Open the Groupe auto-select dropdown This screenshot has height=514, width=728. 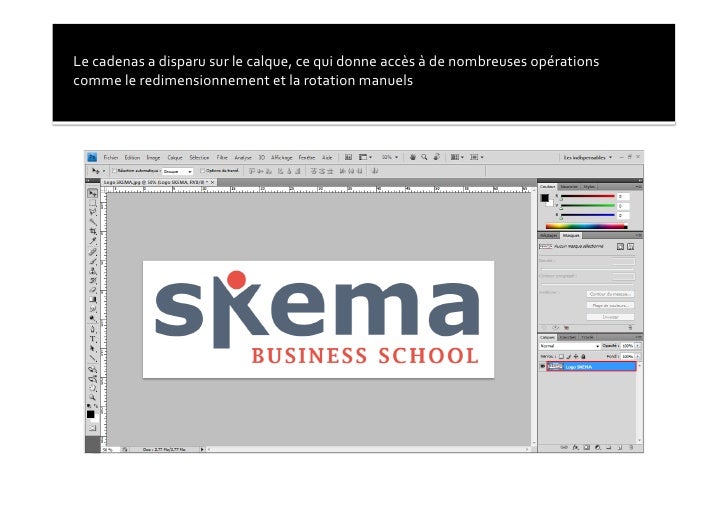click(177, 171)
